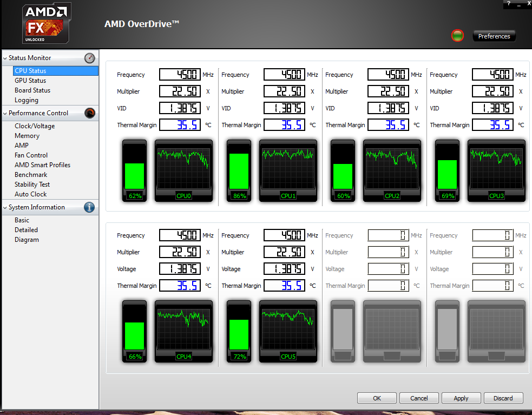The height and width of the screenshot is (415, 532).
Task: Click the Discard button
Action: point(503,398)
